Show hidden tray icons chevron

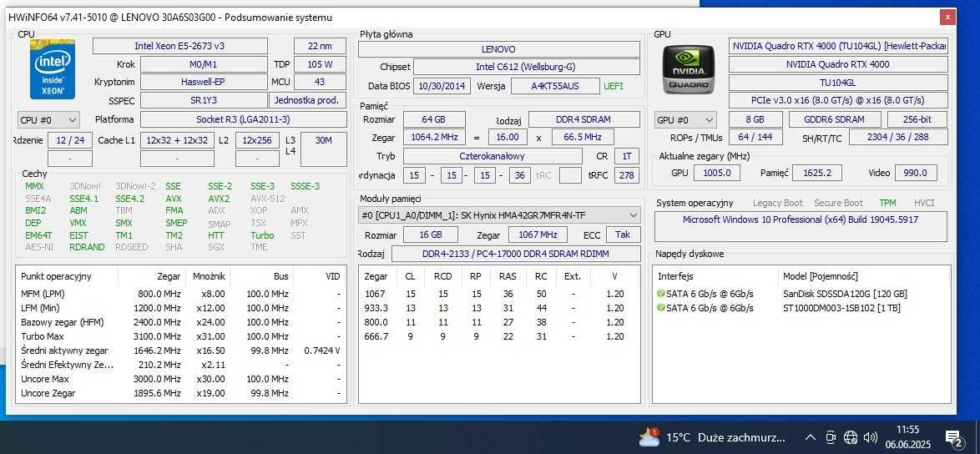pyautogui.click(x=810, y=437)
